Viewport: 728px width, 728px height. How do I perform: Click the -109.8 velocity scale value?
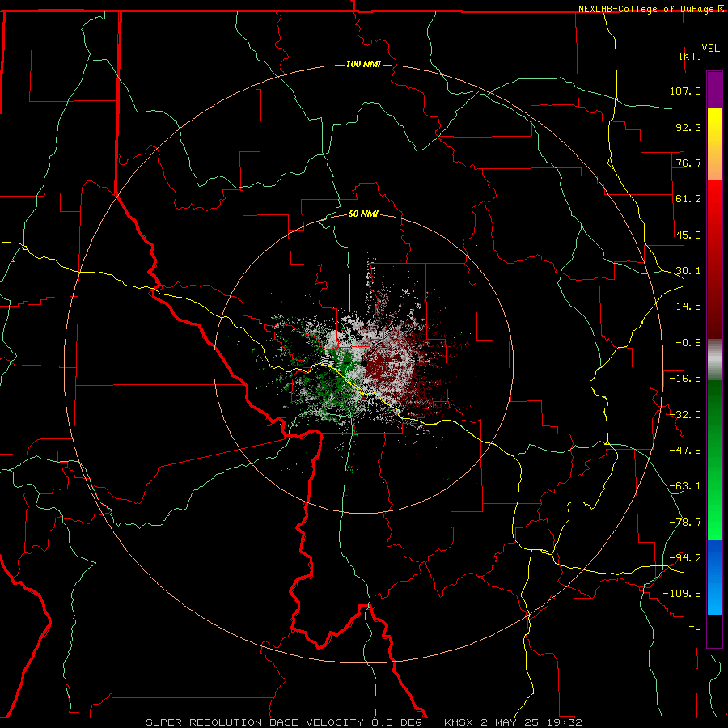[682, 594]
